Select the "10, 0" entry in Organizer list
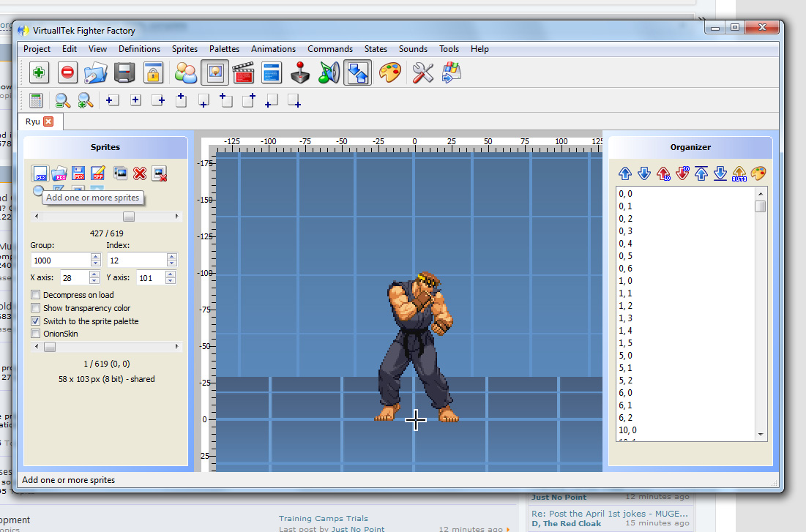Screen dimensions: 806x532 (627, 430)
